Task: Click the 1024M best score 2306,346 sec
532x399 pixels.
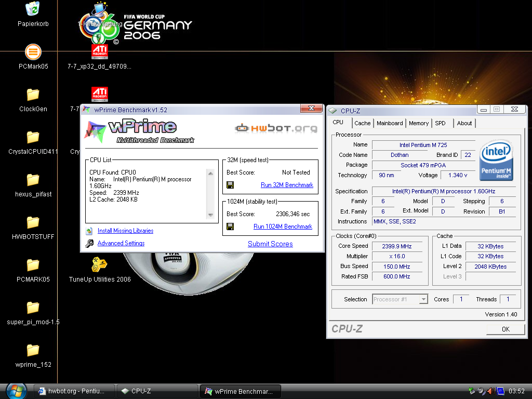Action: point(293,214)
